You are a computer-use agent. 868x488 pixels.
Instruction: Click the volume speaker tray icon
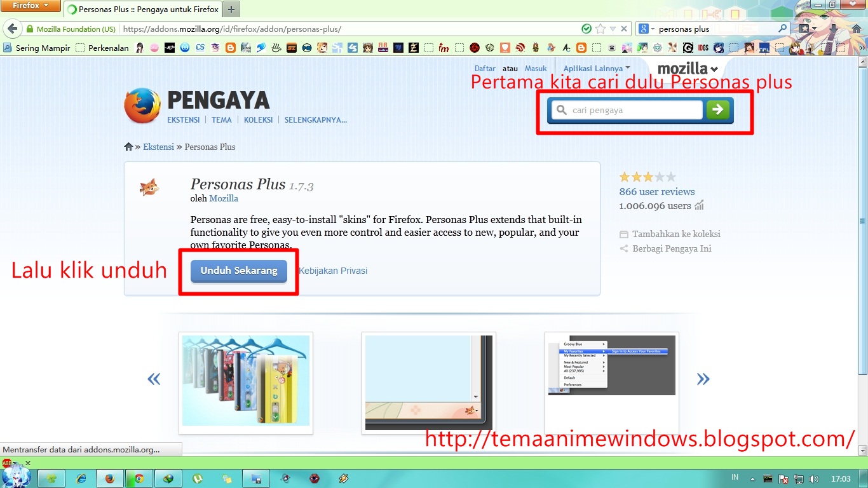pos(813,478)
